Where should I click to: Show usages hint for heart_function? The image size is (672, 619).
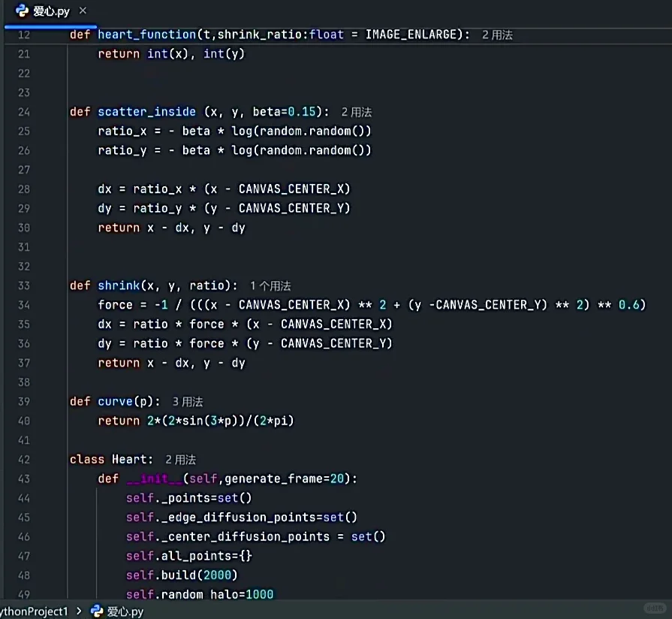pyautogui.click(x=497, y=35)
